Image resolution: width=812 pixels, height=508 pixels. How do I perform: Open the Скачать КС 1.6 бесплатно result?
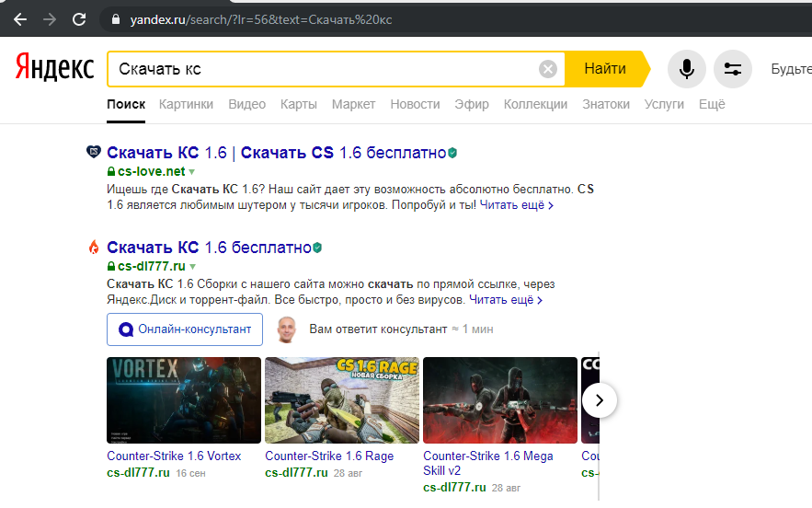(x=209, y=248)
